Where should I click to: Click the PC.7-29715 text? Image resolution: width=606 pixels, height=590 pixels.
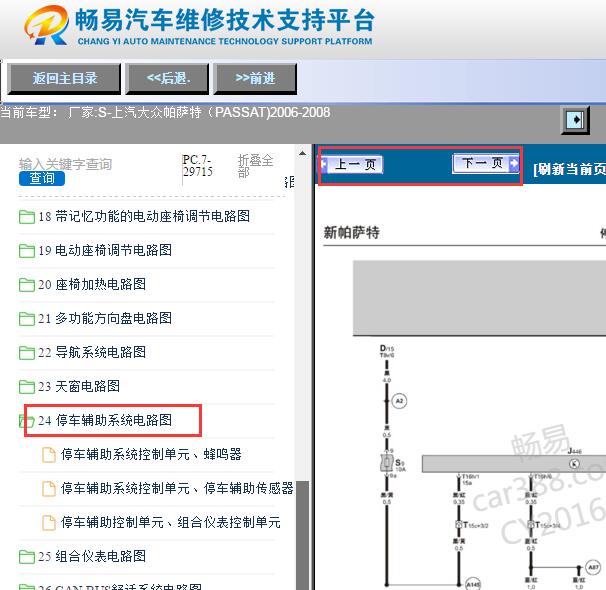197,165
